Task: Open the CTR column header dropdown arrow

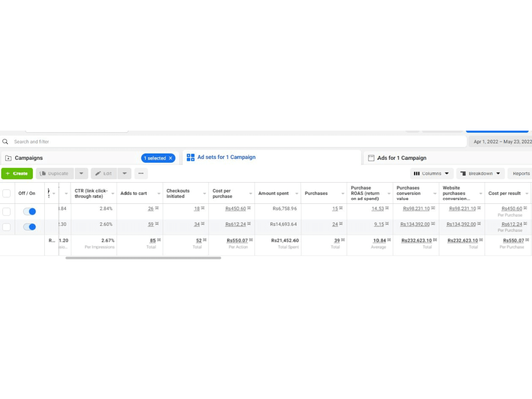Action: coord(113,194)
